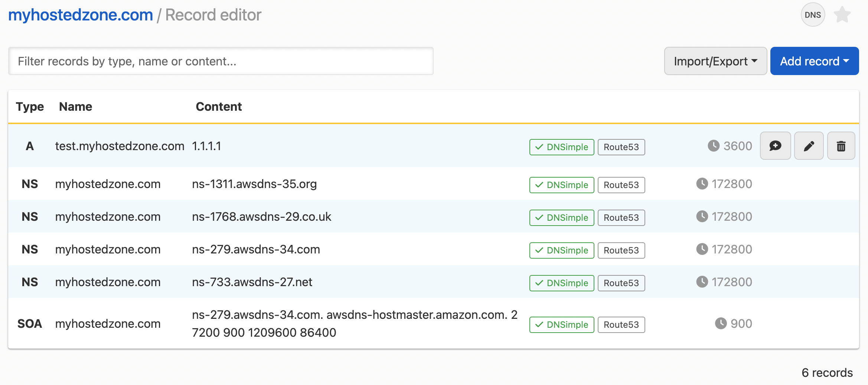Click the add note icon on test.myhostedzone.com row
The height and width of the screenshot is (385, 868).
click(x=775, y=146)
